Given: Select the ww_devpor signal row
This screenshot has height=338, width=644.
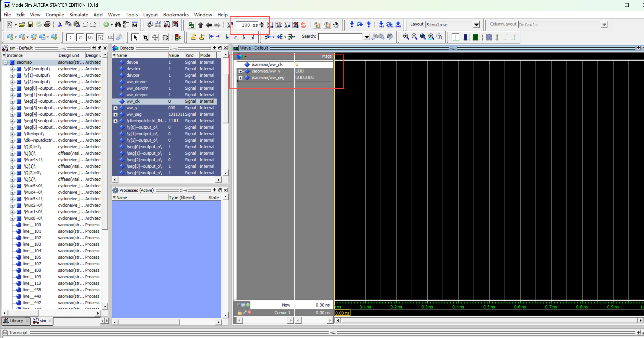Looking at the screenshot, I should pyautogui.click(x=137, y=95).
